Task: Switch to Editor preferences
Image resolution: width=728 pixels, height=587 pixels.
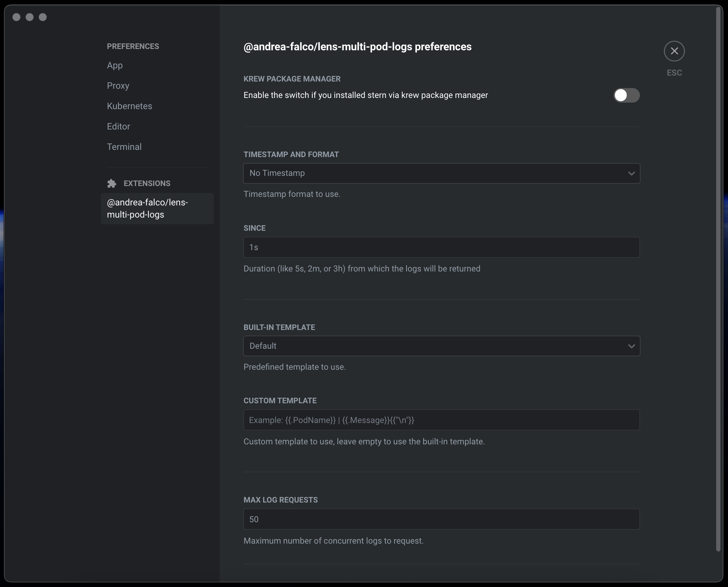Action: [118, 127]
